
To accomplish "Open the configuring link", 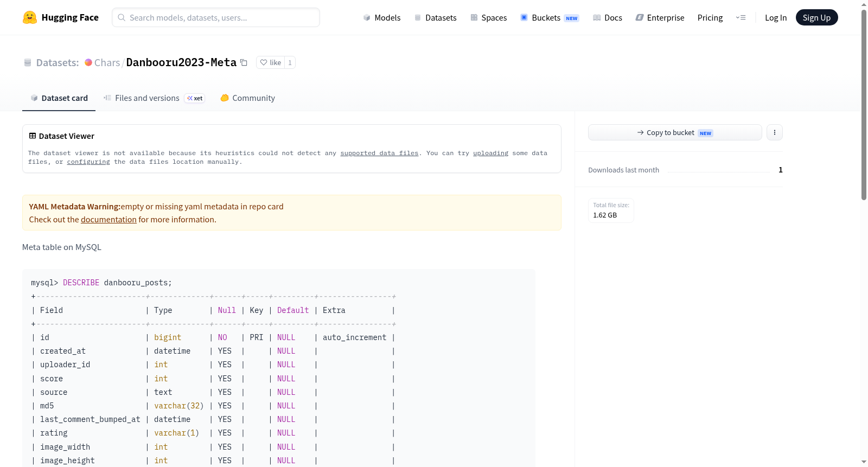I will click(88, 162).
